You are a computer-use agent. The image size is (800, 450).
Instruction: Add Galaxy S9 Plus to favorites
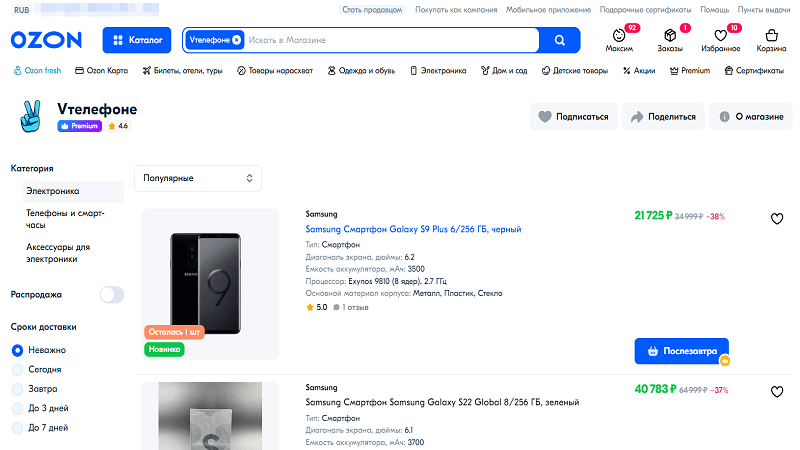click(x=777, y=219)
